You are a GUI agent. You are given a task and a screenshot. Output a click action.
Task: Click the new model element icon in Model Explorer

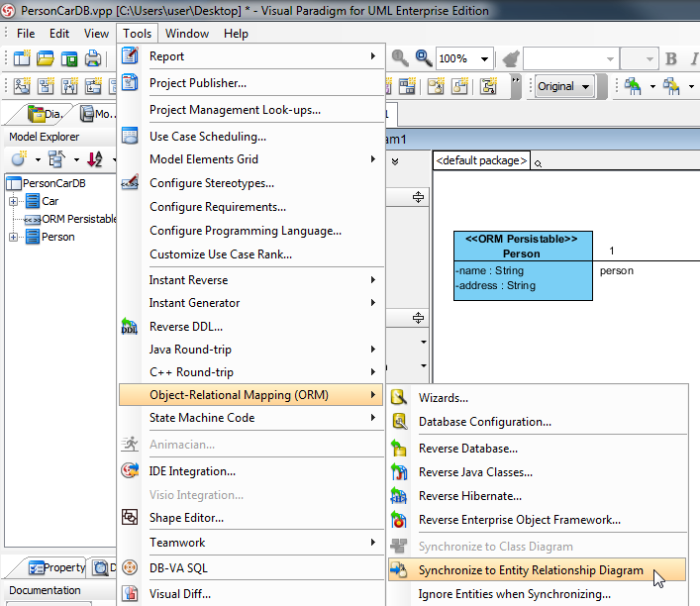tap(19, 159)
